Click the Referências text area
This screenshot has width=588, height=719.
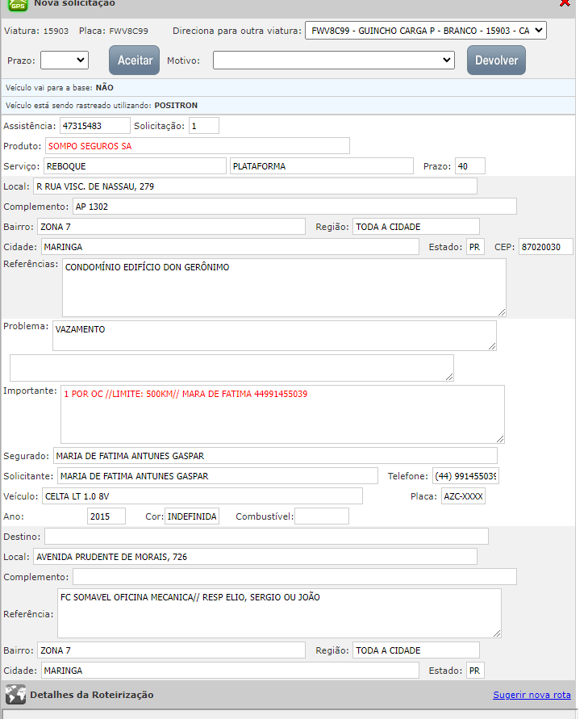[284, 287]
